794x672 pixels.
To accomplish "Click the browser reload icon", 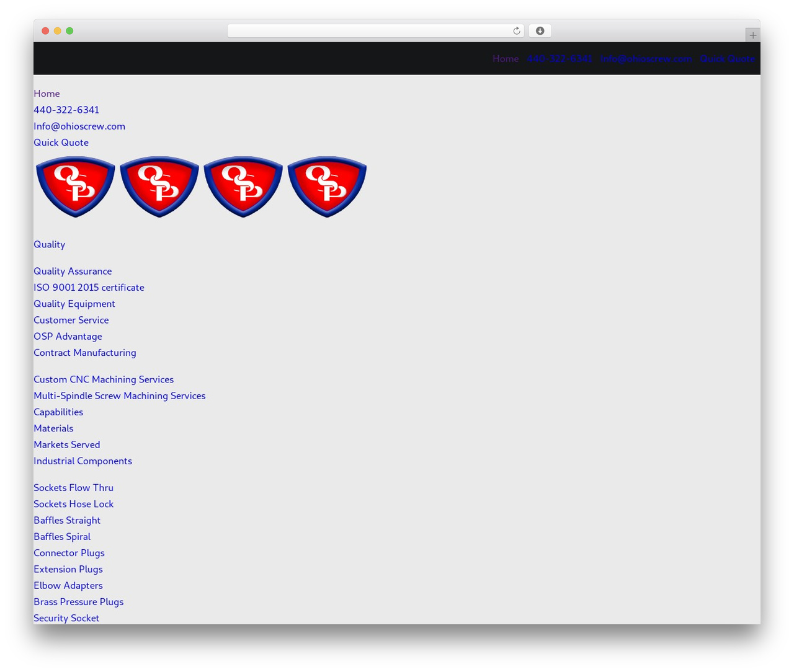I will coord(516,31).
